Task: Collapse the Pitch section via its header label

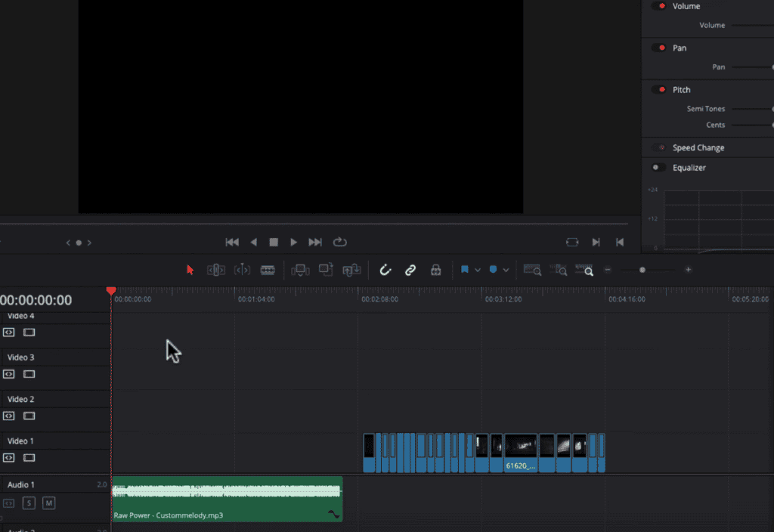Action: (x=681, y=90)
